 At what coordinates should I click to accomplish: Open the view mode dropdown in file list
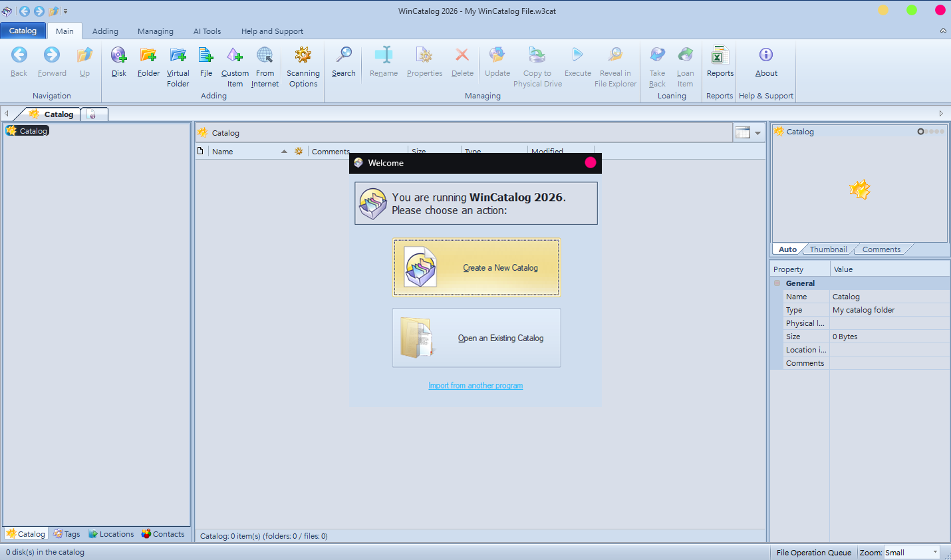pyautogui.click(x=757, y=133)
